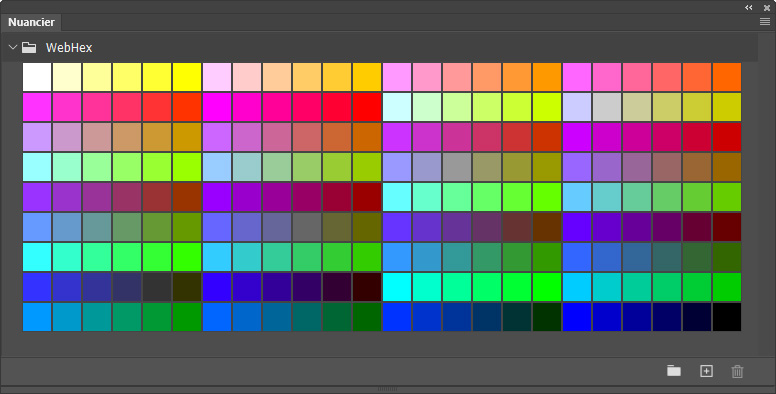Select the Nuancier tab
Image resolution: width=776 pixels, height=394 pixels.
tap(31, 22)
